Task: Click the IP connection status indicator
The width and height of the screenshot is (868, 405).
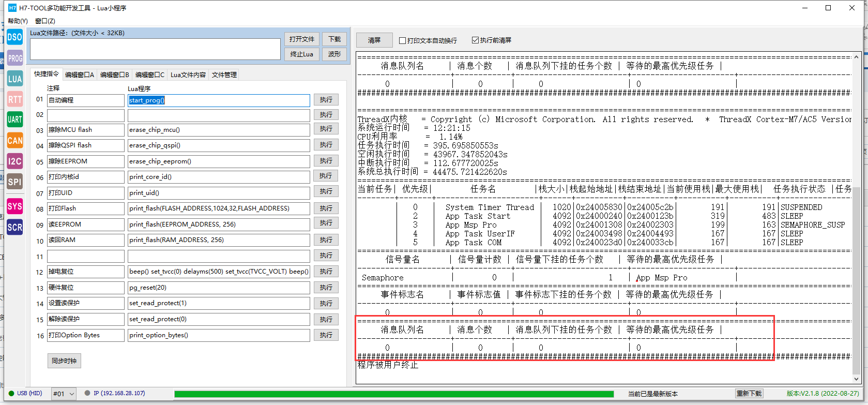Action: tap(87, 393)
